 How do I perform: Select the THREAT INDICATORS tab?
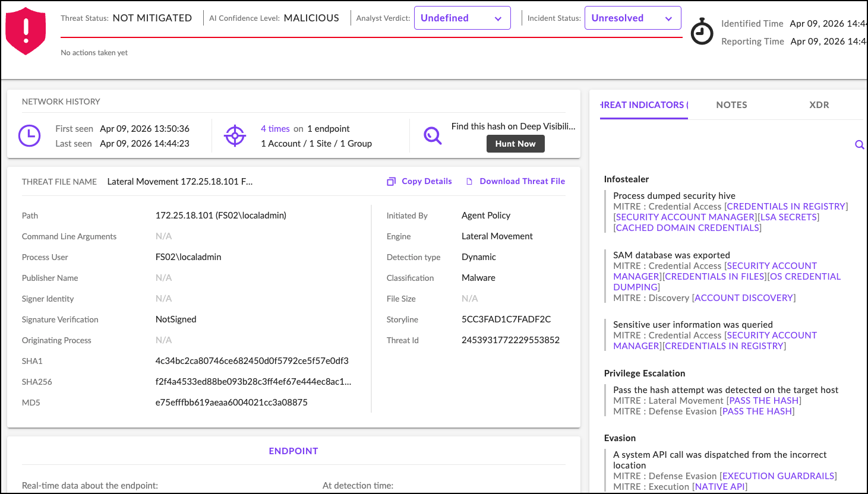pos(643,104)
